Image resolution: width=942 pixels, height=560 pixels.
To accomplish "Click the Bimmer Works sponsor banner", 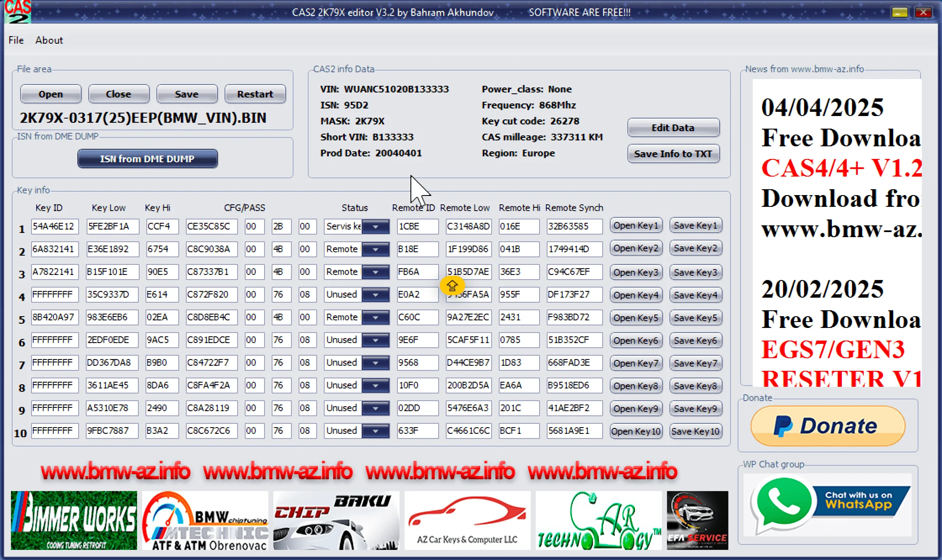I will coord(74,520).
